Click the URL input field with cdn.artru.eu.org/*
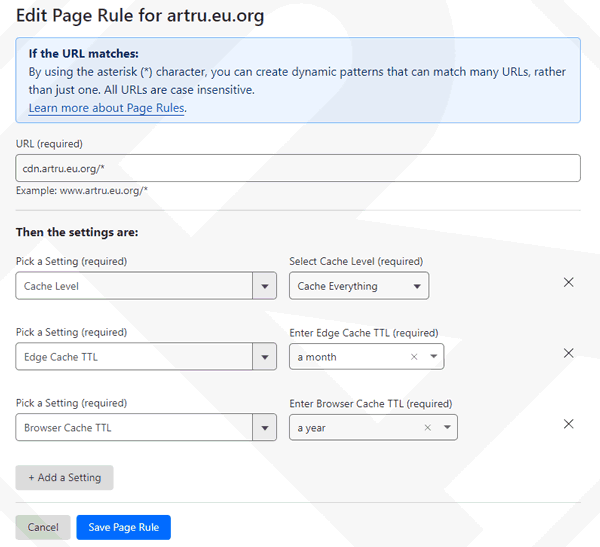 [x=298, y=168]
